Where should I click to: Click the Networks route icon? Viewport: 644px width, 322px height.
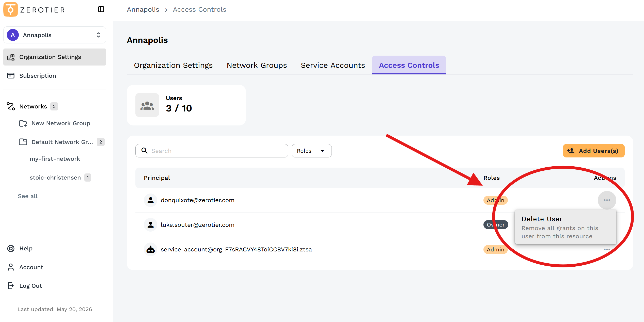(x=11, y=106)
